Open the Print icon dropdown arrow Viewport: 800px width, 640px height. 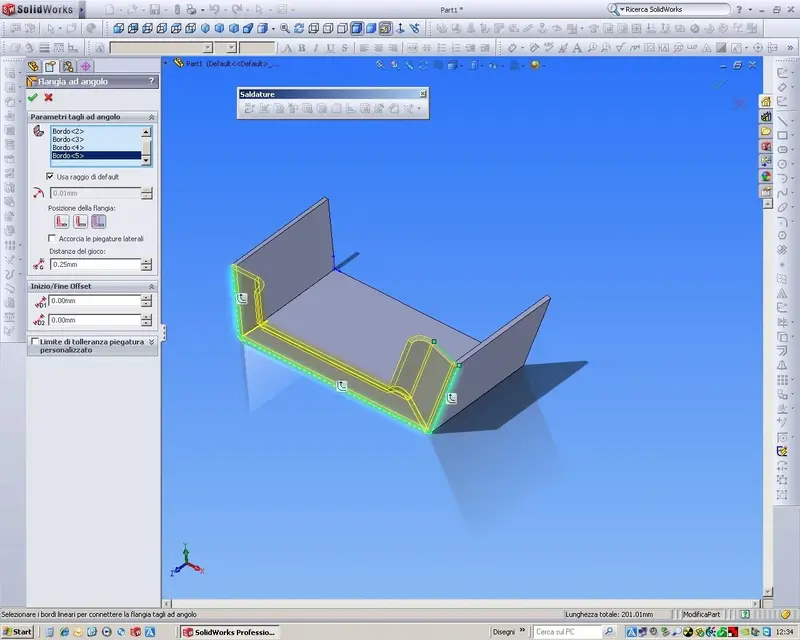tap(202, 10)
